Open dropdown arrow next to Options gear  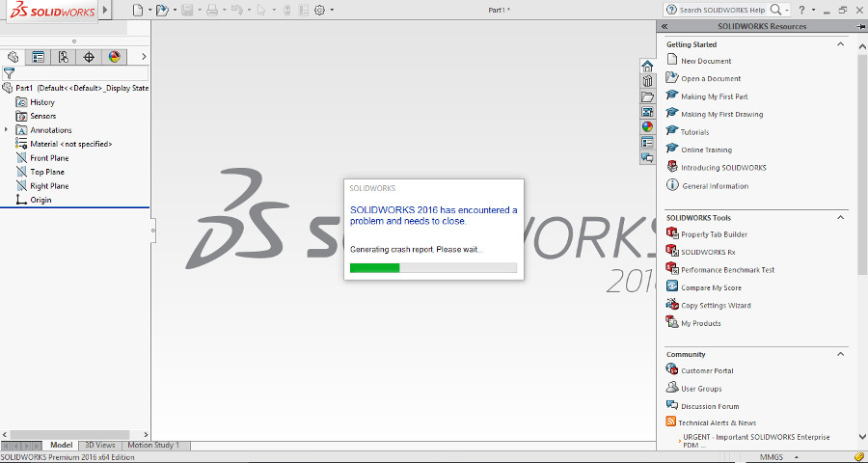[x=332, y=10]
